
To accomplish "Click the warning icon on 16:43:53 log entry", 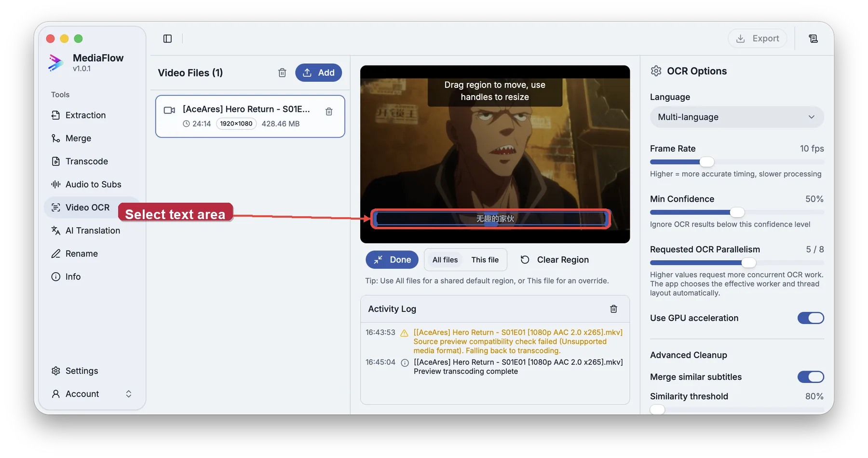I will [x=405, y=333].
